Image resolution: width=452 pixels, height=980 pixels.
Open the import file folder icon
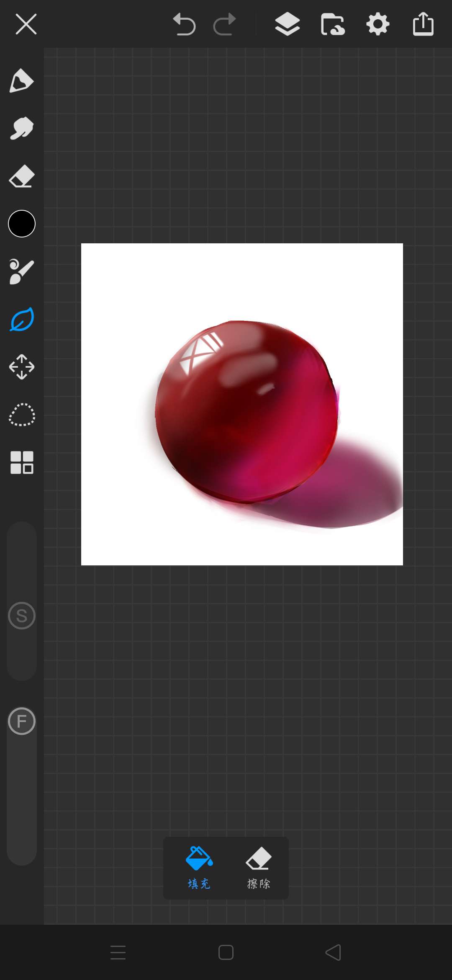[333, 24]
